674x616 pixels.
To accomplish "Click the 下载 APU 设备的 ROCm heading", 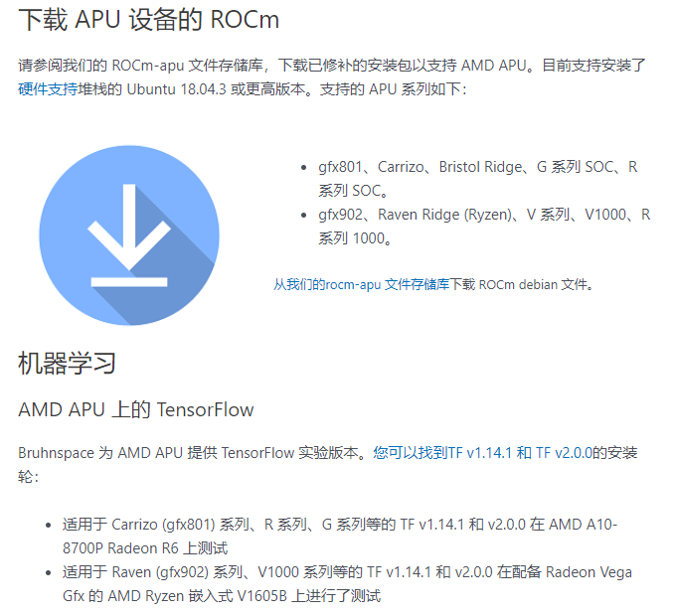I will coord(149,20).
